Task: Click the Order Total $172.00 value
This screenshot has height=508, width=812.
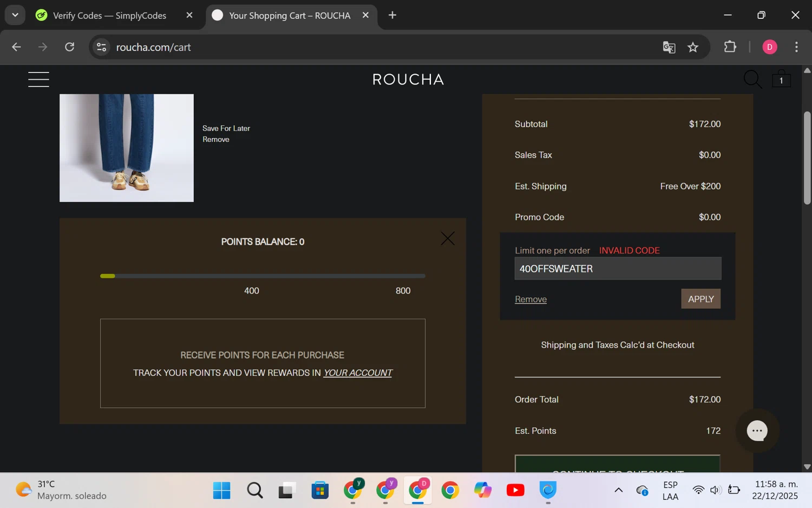Action: [x=704, y=400]
